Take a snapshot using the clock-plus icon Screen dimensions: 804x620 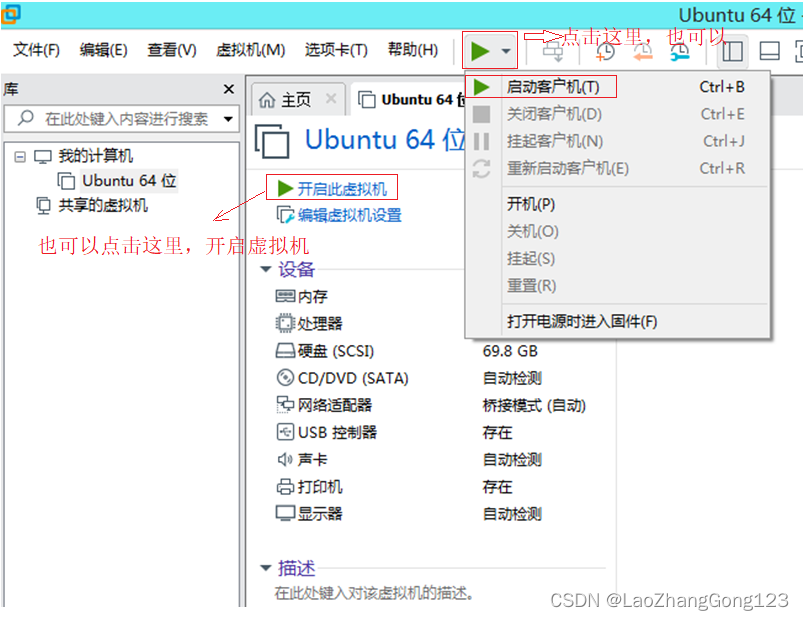pyautogui.click(x=605, y=52)
